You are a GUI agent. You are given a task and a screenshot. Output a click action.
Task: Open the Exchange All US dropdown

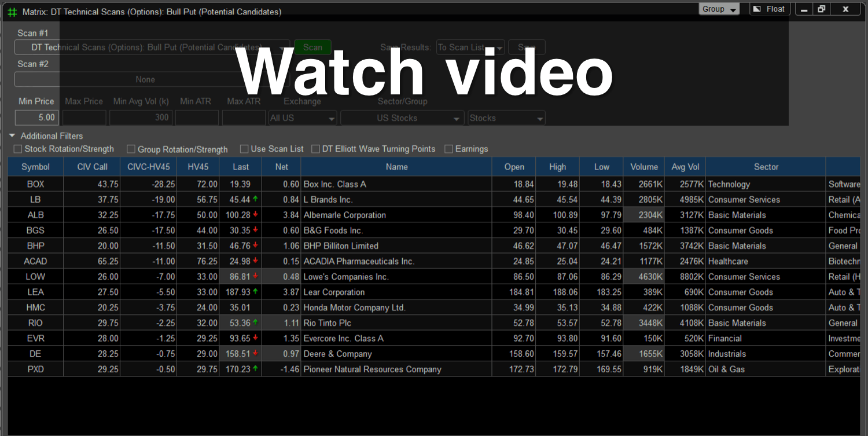coord(303,118)
